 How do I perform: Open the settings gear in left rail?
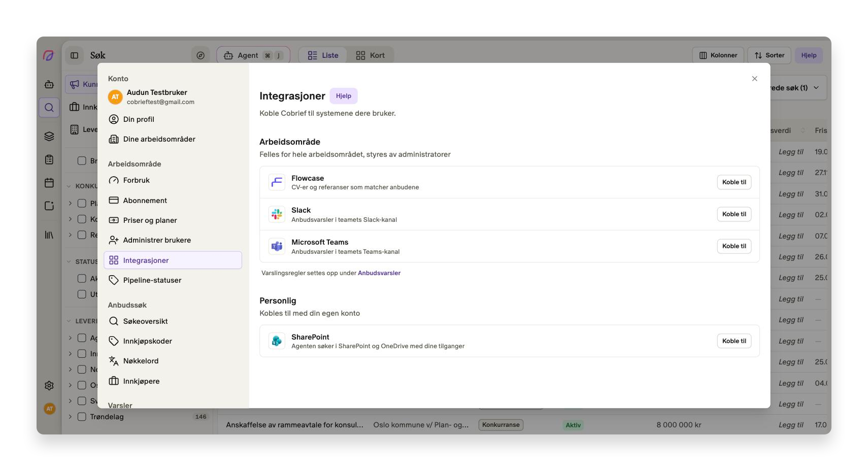pyautogui.click(x=49, y=386)
